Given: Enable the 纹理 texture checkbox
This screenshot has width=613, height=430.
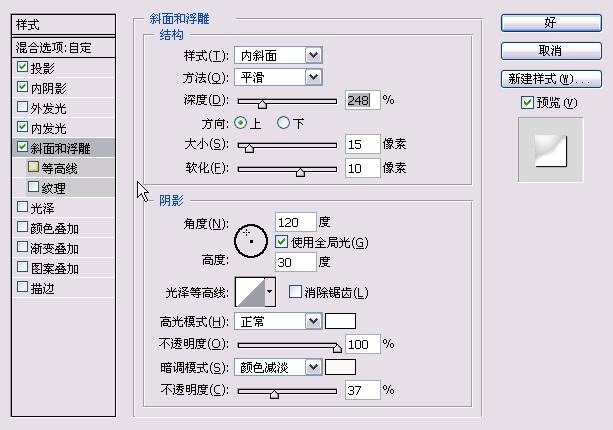Looking at the screenshot, I should point(33,187).
